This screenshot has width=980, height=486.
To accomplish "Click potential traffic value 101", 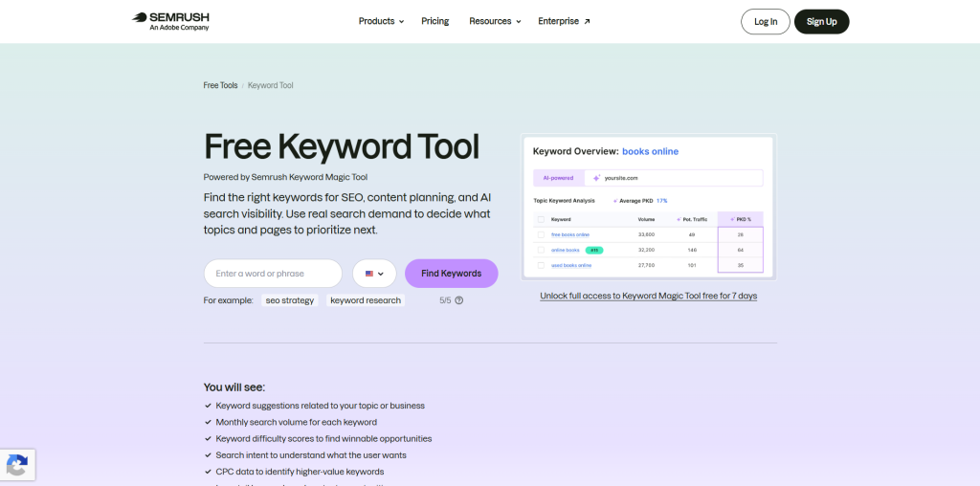I will tap(691, 266).
